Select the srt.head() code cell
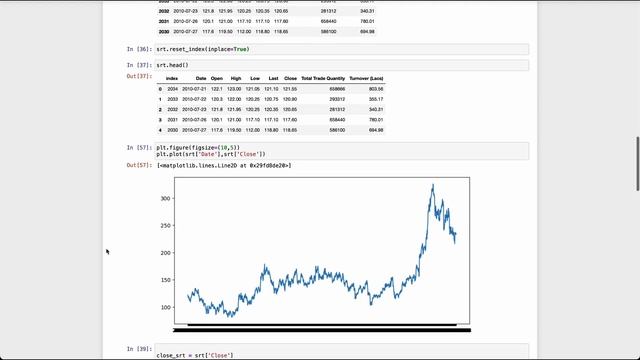The height and width of the screenshot is (360, 640). (x=342, y=65)
